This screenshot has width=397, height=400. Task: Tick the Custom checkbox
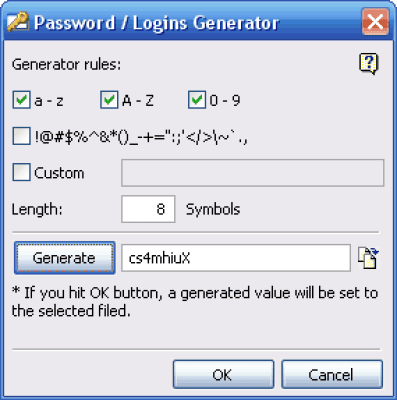[22, 172]
